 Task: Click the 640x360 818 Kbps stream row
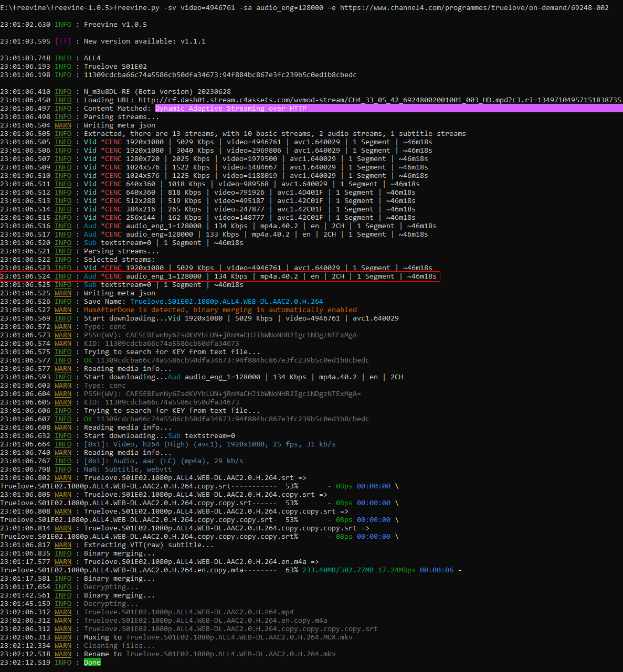pos(250,193)
